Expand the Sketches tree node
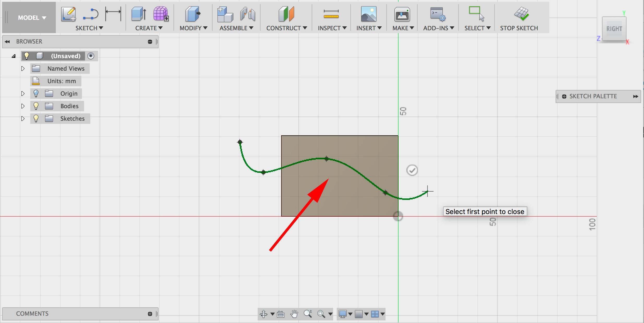The height and width of the screenshot is (323, 644). click(x=23, y=119)
